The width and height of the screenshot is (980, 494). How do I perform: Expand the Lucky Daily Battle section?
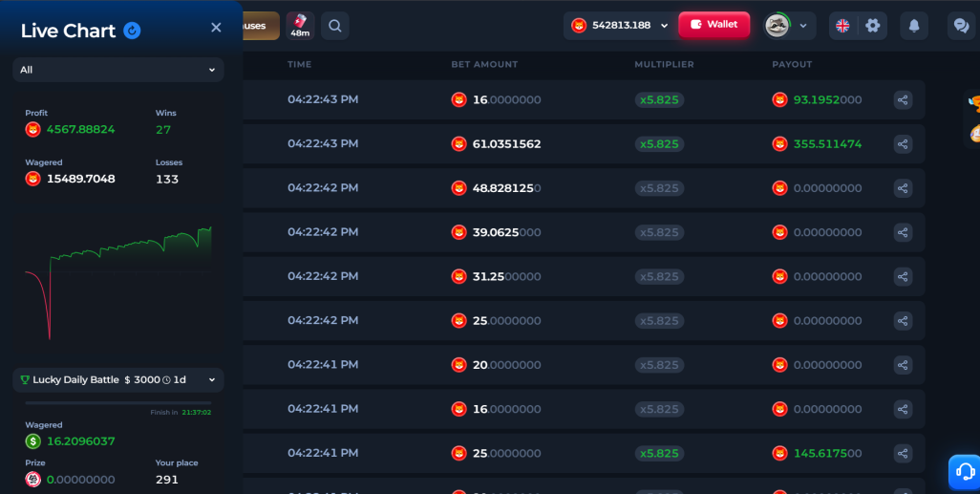tap(118, 379)
